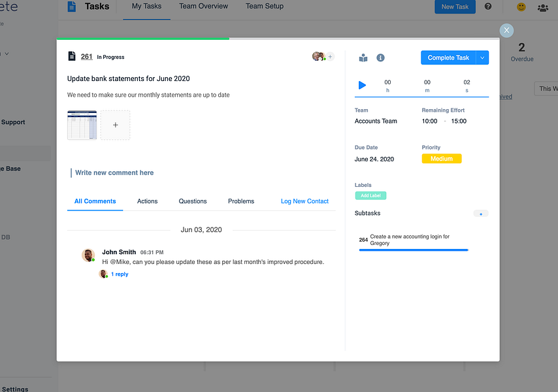
Task: Click the In Progress status label
Action: [x=110, y=57]
